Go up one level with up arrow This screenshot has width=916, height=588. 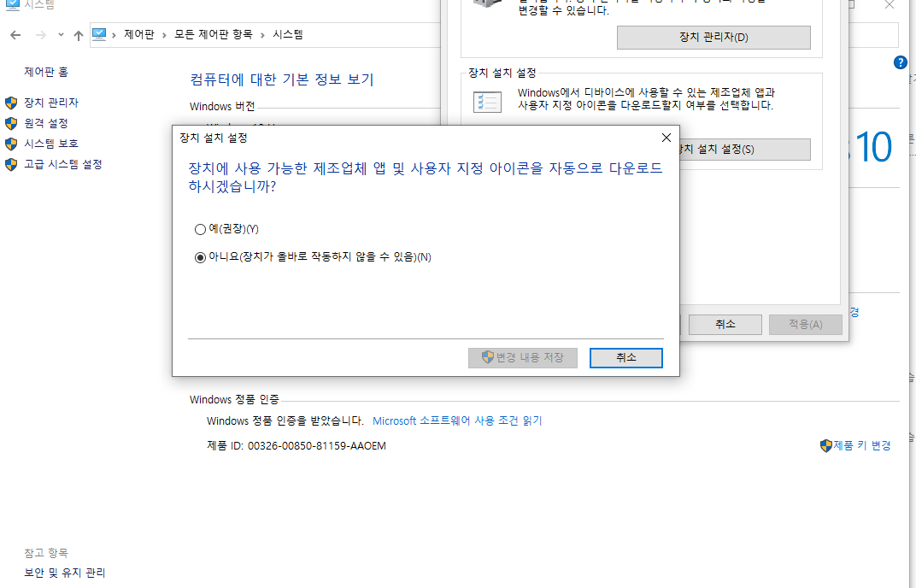79,35
